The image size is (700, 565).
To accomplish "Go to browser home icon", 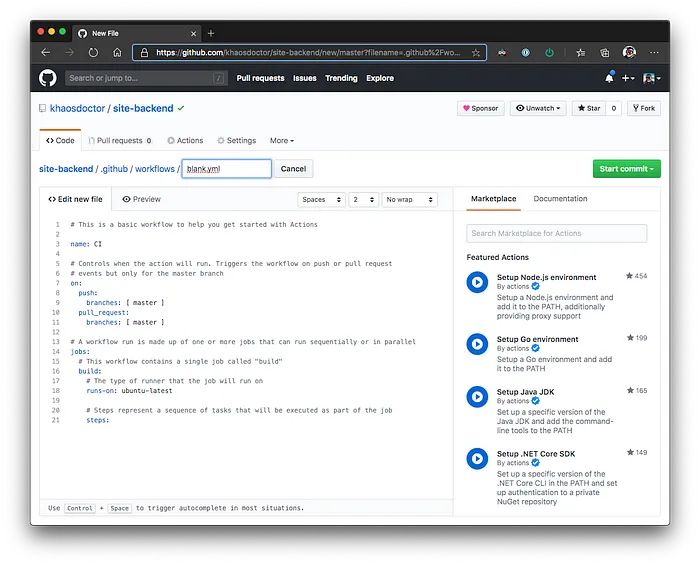I will (117, 53).
